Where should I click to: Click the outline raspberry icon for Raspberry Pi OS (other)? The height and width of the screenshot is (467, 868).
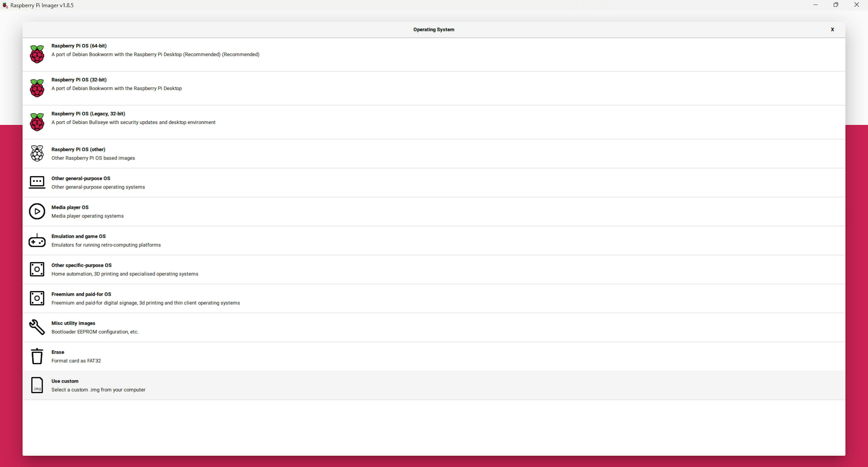[37, 153]
